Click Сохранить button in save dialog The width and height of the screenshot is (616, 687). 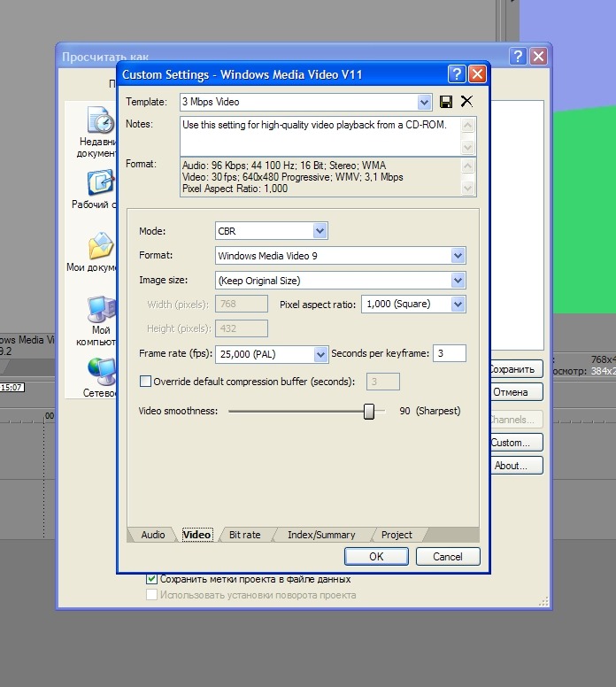(x=517, y=369)
